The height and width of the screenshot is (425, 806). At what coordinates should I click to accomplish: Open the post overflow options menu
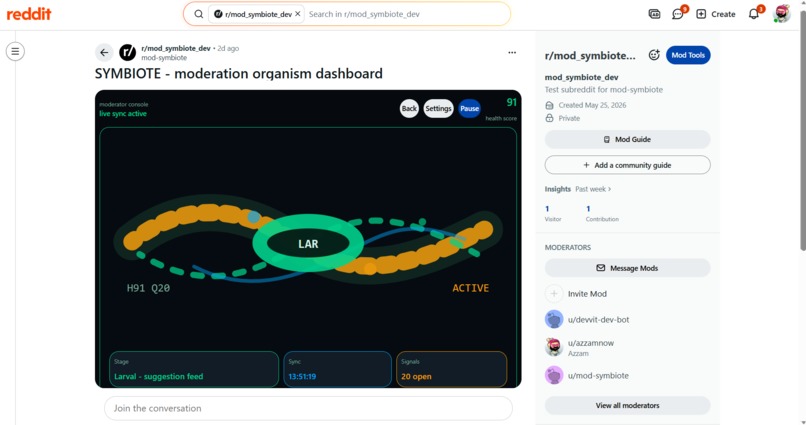tap(512, 52)
